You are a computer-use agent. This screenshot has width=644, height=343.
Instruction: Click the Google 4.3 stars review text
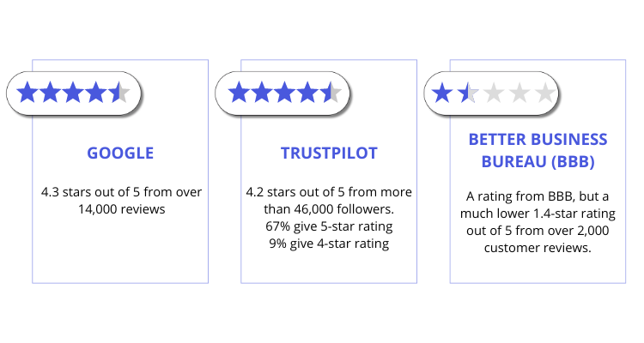point(121,201)
